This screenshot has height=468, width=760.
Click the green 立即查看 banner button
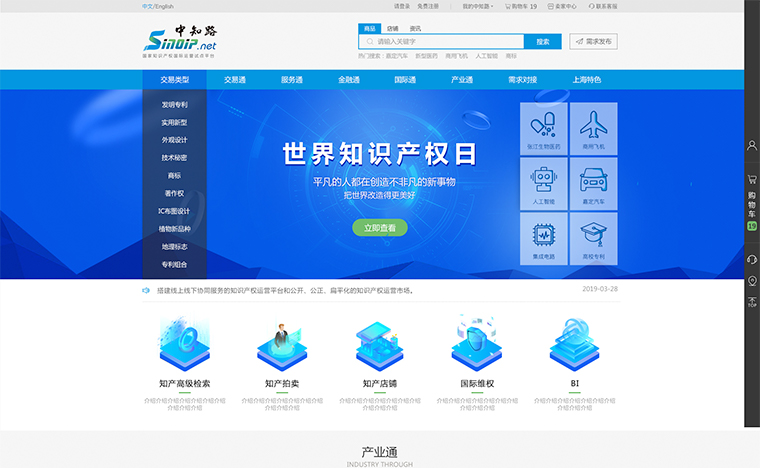click(x=379, y=228)
